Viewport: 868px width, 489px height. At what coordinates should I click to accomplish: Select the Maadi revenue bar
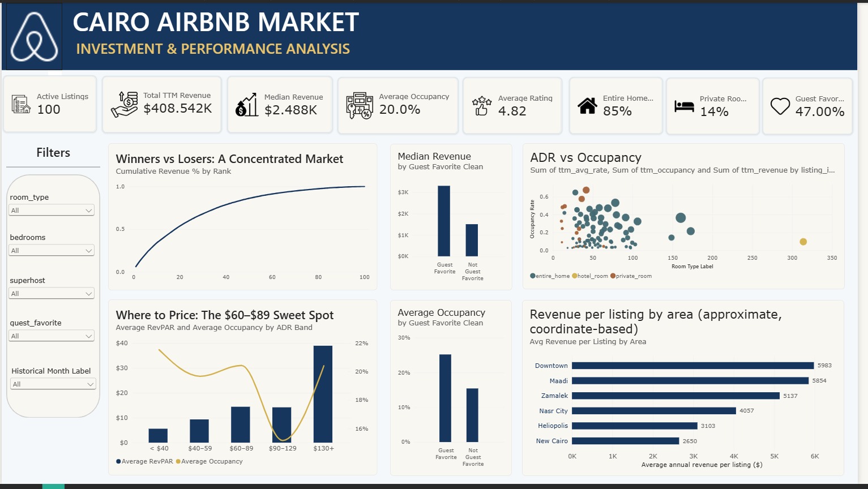point(690,381)
